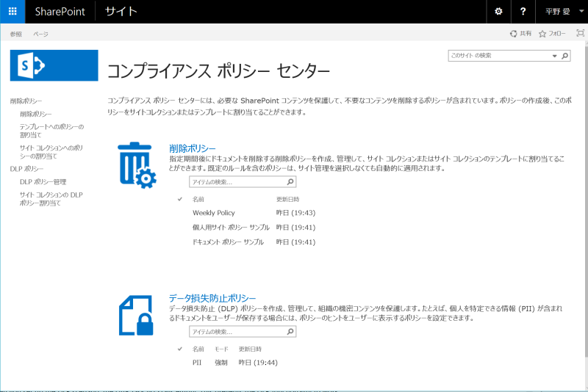The height and width of the screenshot is (392, 588).
Task: Sort DLP list by 名前 column
Action: [x=198, y=349]
